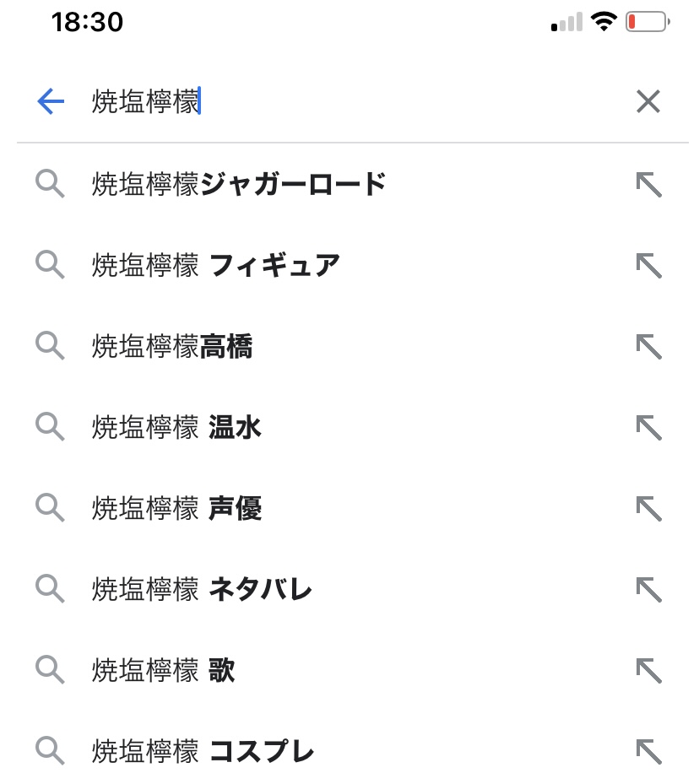The height and width of the screenshot is (784, 699).
Task: Choose the 焼塩檸檬高橋 suggestion
Action: click(x=172, y=346)
